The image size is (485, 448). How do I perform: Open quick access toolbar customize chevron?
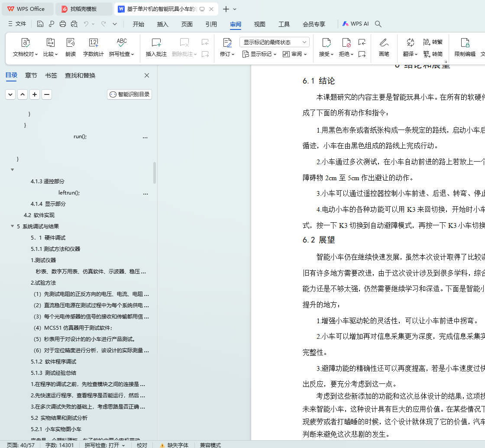coord(115,24)
